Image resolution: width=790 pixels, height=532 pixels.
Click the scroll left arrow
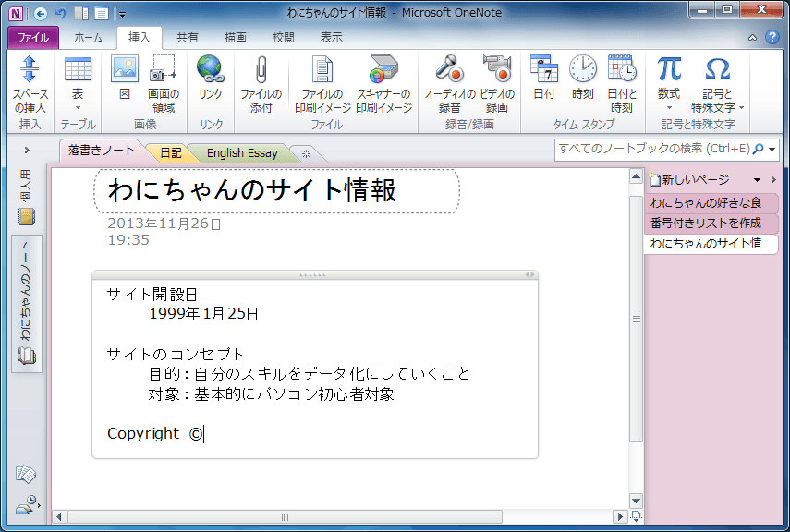point(59,517)
